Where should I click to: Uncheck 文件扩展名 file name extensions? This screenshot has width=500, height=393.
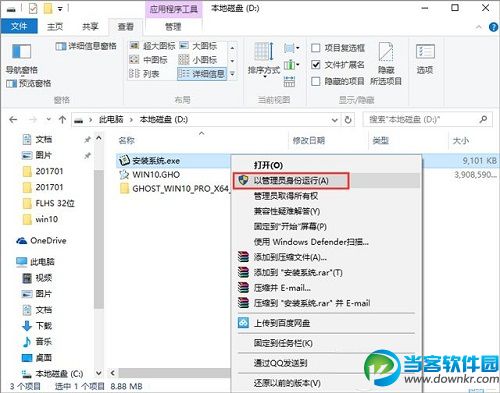pyautogui.click(x=338, y=65)
